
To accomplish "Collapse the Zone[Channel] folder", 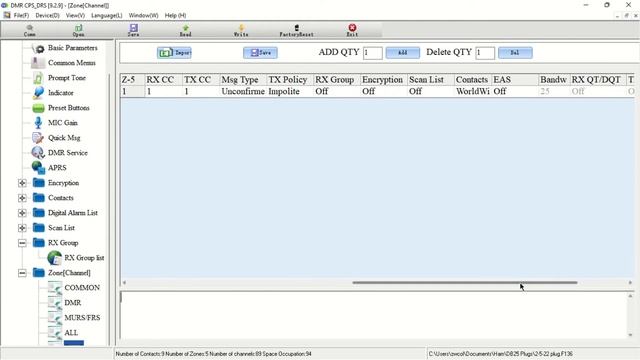I will pos(22,273).
